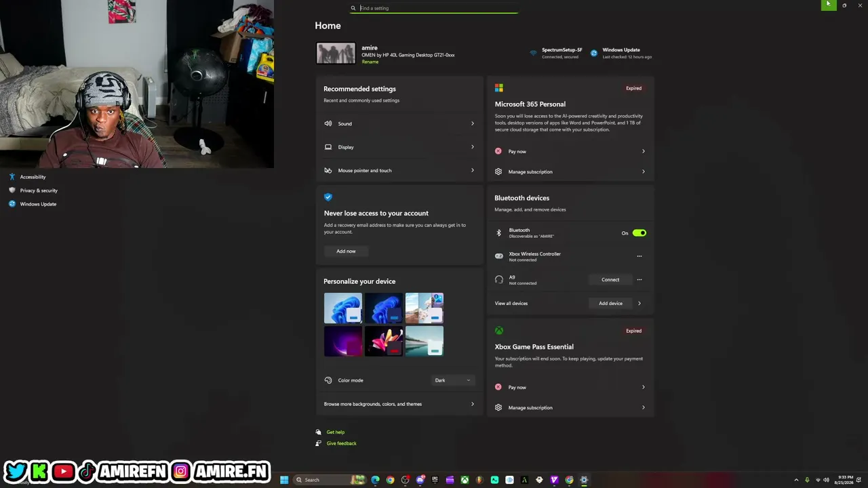
Task: Click the Manage subscription gear under Microsoft 365
Action: point(498,171)
